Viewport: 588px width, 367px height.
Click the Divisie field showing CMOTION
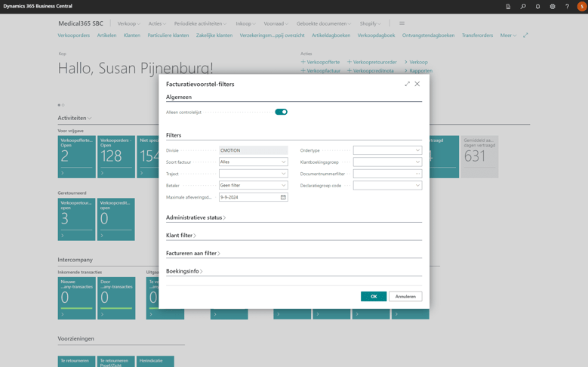(x=253, y=150)
